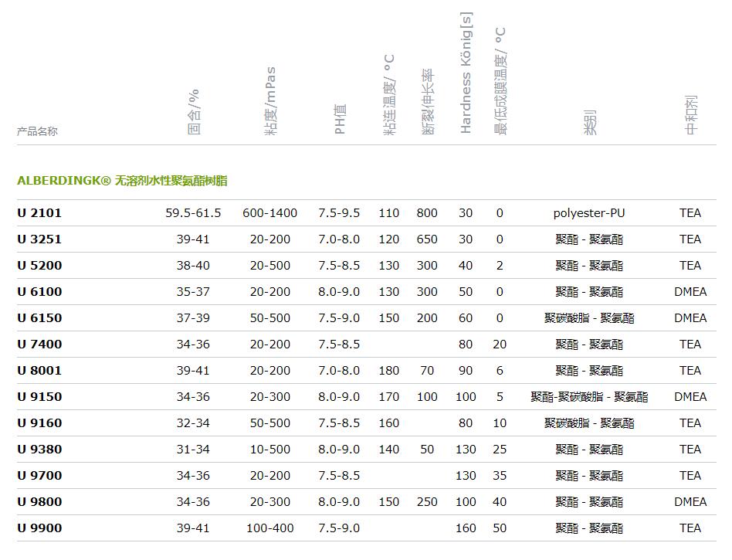The width and height of the screenshot is (732, 560).
Task: Click the Hardness König[s] column header
Action: [x=466, y=73]
